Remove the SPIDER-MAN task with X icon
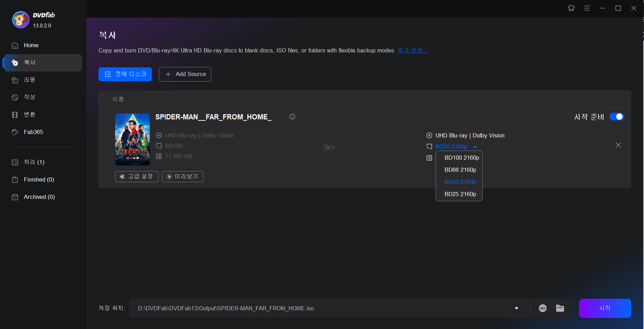The height and width of the screenshot is (329, 644). pos(618,145)
